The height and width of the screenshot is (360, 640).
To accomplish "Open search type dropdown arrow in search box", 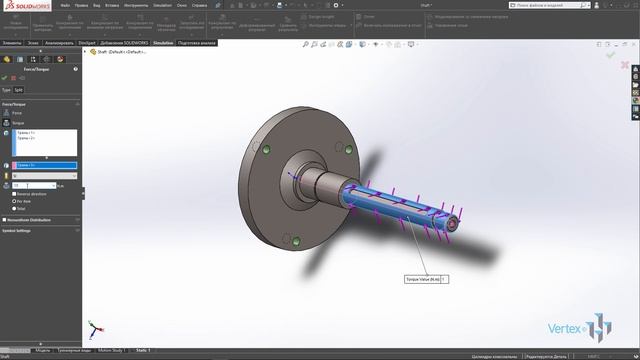I will pos(588,5).
